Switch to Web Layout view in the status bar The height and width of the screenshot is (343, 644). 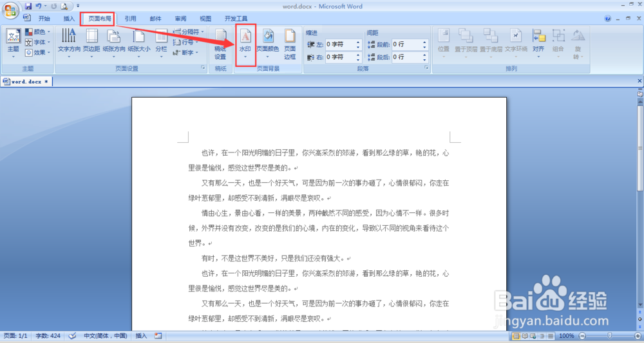pyautogui.click(x=533, y=336)
